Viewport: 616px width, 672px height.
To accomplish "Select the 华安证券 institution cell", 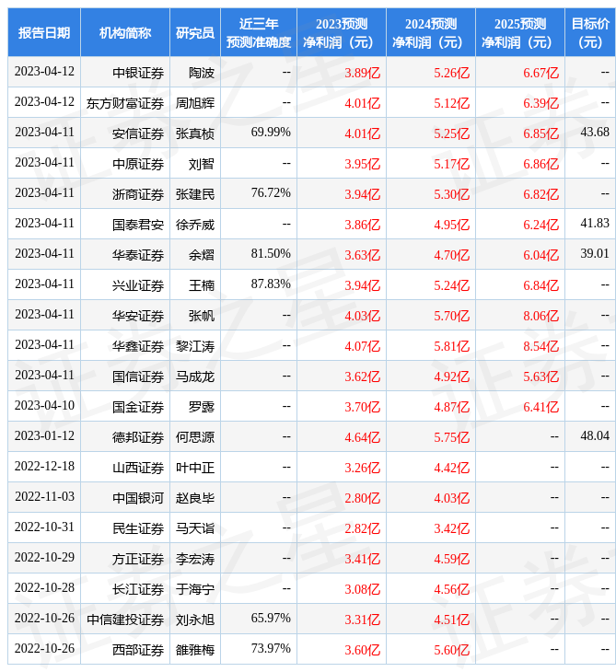I will pyautogui.click(x=125, y=316).
